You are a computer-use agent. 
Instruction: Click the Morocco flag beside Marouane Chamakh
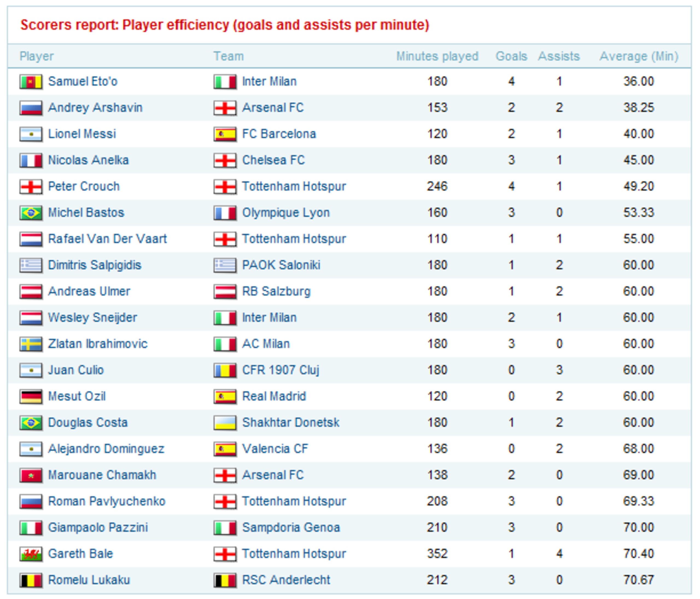31,475
